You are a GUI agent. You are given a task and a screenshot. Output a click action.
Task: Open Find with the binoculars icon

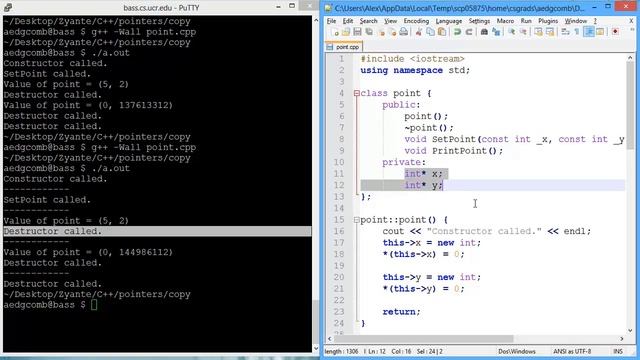pyautogui.click(x=484, y=32)
